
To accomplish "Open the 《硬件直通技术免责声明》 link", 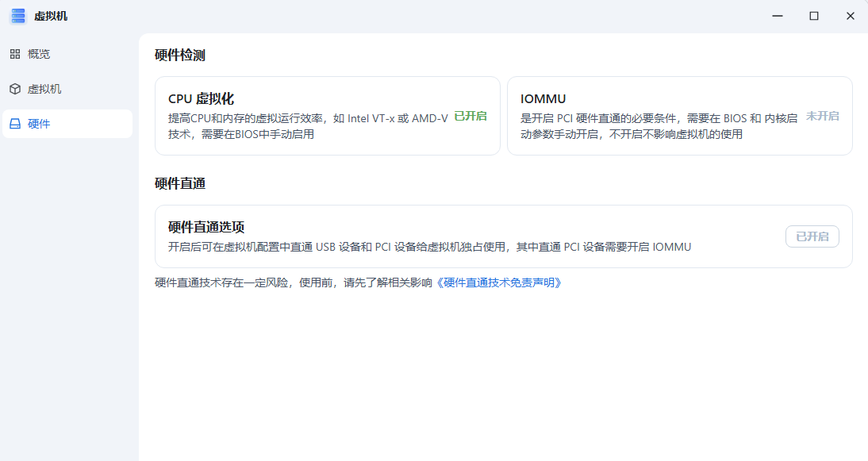I will (x=499, y=282).
